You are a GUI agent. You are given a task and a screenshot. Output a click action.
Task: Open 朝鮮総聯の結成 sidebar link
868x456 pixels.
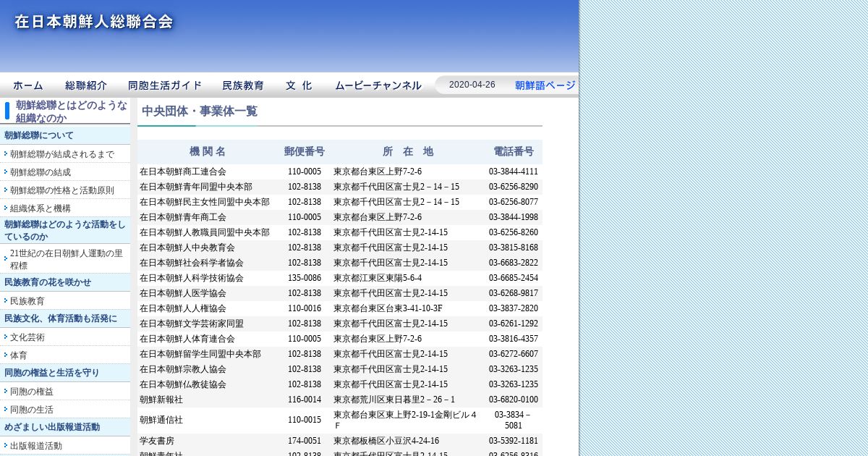pyautogui.click(x=41, y=172)
